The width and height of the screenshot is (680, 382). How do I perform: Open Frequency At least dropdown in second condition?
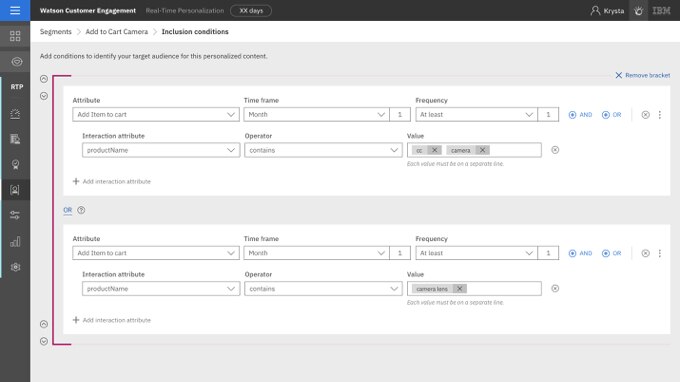click(x=476, y=253)
